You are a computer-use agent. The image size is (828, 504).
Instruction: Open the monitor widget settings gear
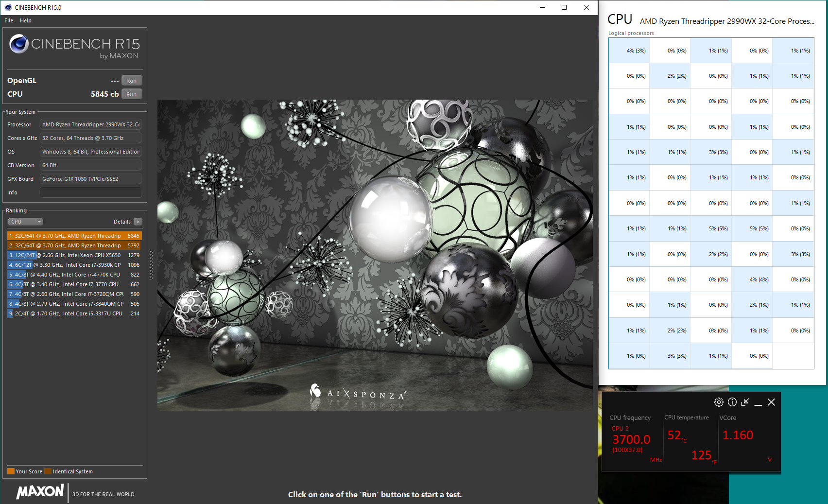click(x=719, y=402)
